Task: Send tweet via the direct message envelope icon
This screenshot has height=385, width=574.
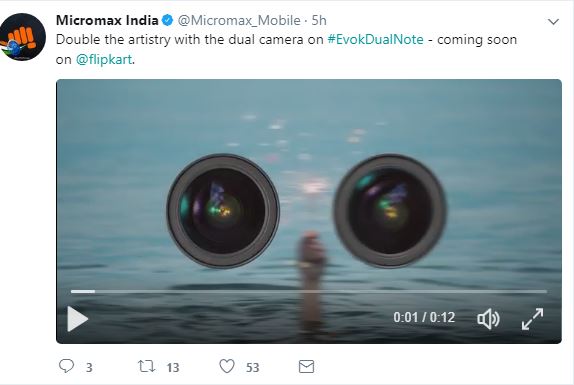Action: [x=306, y=366]
